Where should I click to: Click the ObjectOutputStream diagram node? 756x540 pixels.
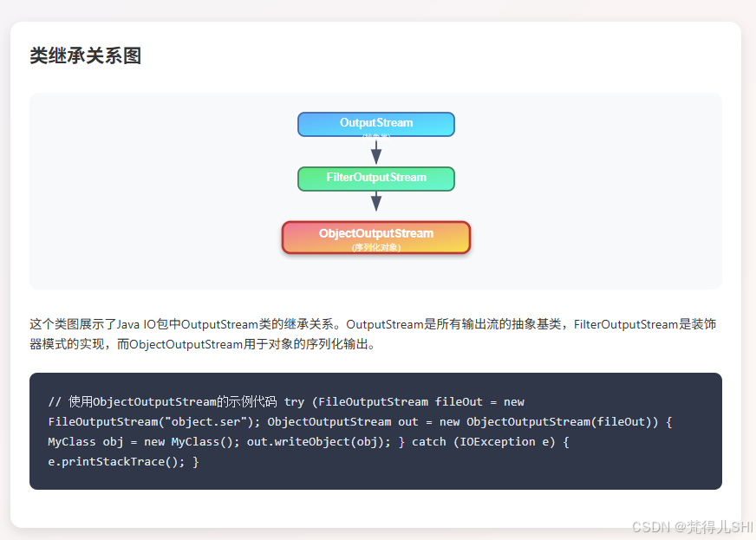click(x=376, y=237)
